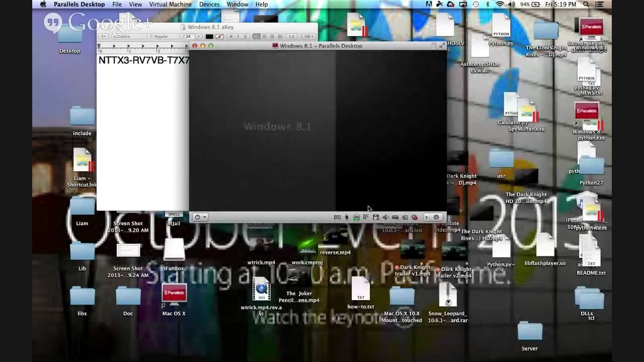
Task: Click the NTTX3-RV7VB-T7X7 text in TextEdit
Action: click(144, 60)
